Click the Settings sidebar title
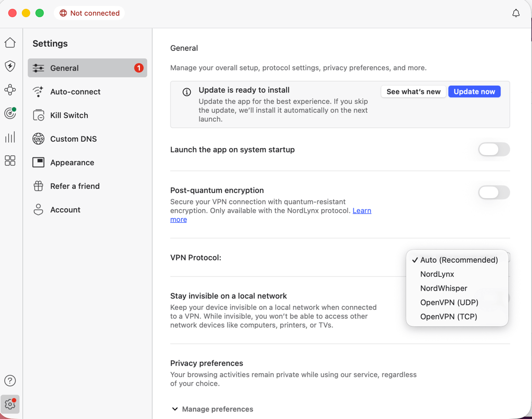Screen dimensions: 532x419 [x=50, y=44]
